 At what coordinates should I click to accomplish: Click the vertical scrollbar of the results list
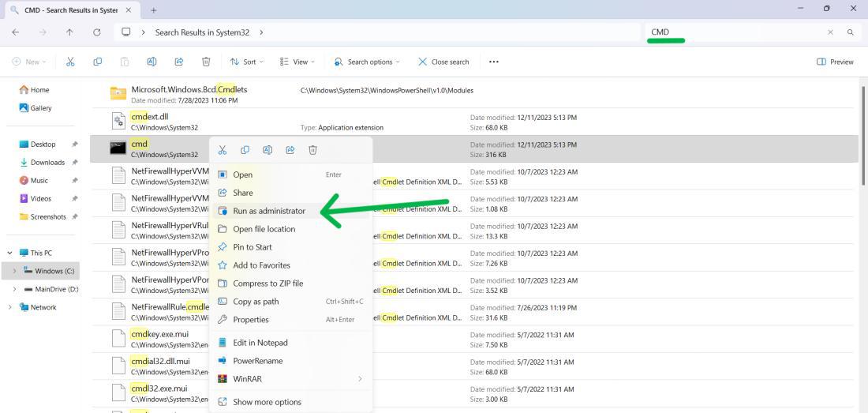click(863, 136)
